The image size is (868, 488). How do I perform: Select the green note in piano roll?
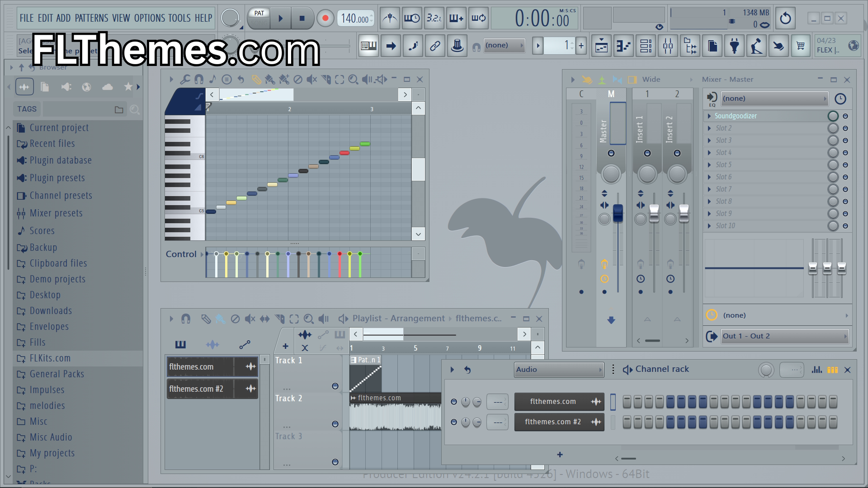[x=365, y=144]
